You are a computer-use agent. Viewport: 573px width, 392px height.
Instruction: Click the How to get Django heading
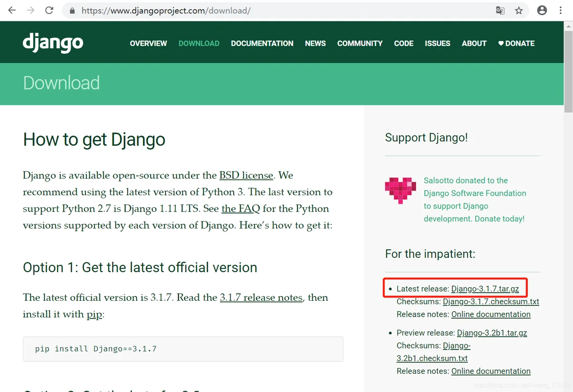[94, 139]
